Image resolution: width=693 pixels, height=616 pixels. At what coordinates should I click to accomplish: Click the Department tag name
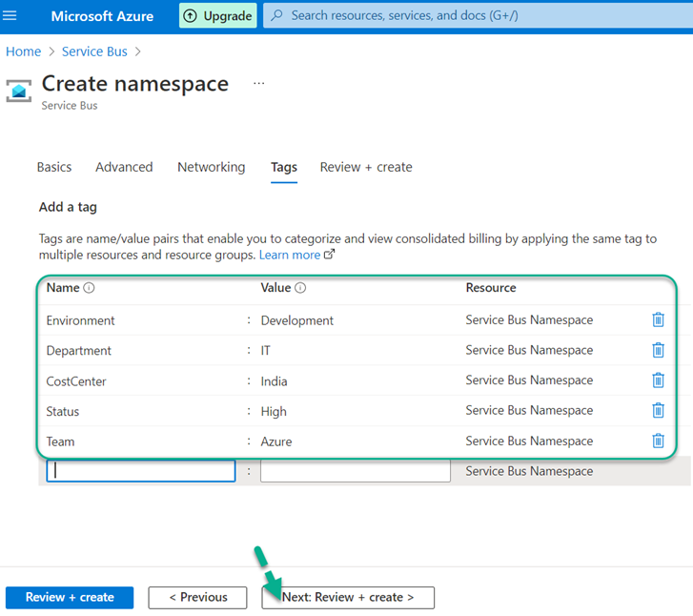pos(79,350)
